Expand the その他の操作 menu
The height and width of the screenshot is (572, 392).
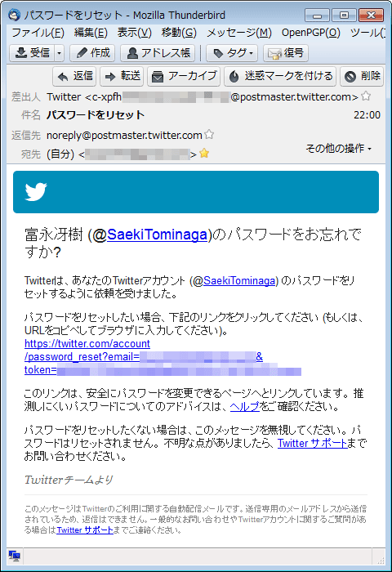339,148
